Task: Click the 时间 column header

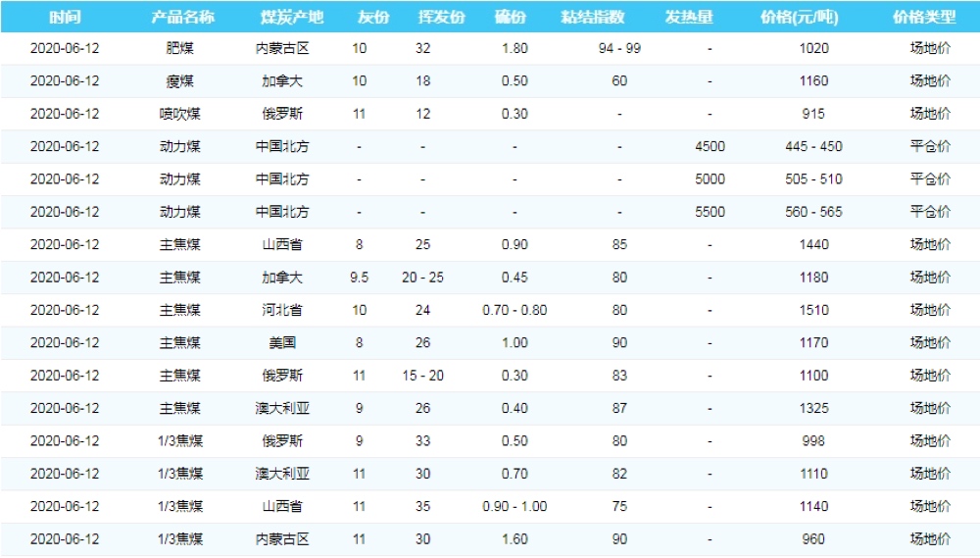Action: (x=65, y=18)
